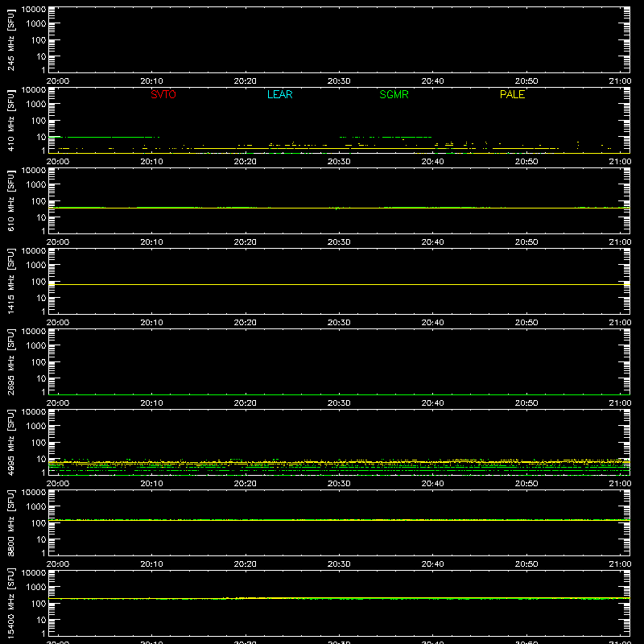Select the 4995 MHz [SFU] axis title
644x644 pixels.
pos(10,442)
